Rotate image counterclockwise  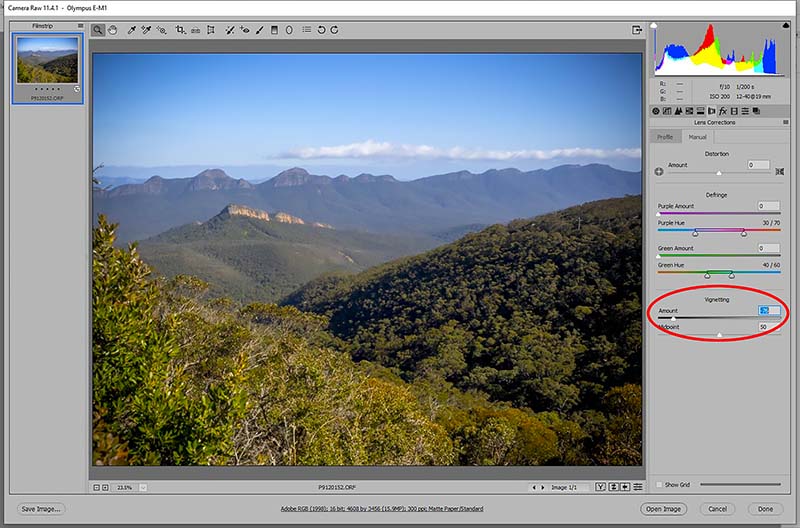(321, 30)
